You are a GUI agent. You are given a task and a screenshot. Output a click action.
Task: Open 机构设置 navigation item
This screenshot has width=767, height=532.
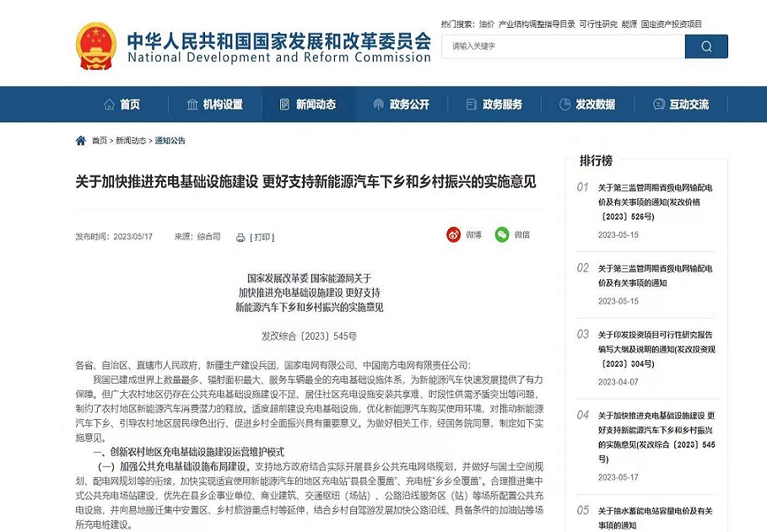(214, 105)
